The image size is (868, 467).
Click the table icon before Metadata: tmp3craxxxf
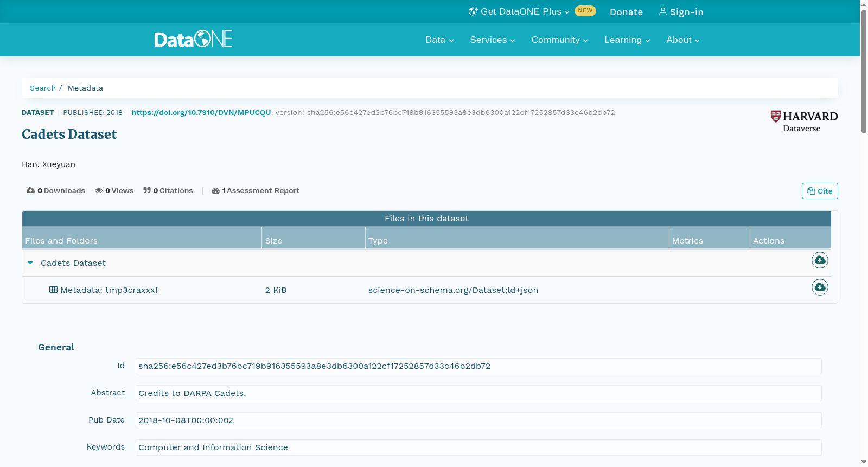click(53, 290)
